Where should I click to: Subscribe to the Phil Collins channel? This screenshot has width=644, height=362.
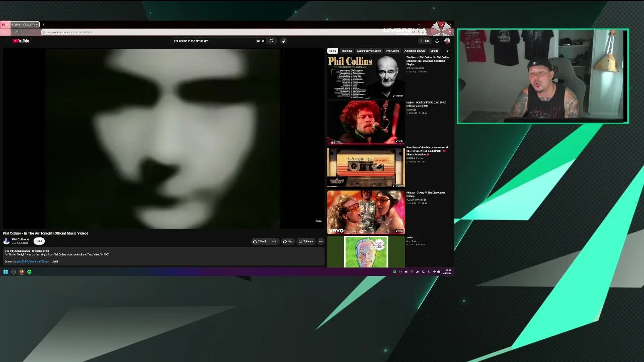tap(39, 241)
